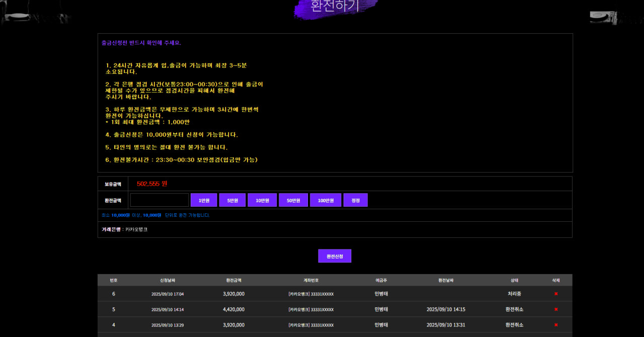This screenshot has height=337, width=644.
Task: Click the 502,555 원 balance value
Action: click(x=152, y=184)
